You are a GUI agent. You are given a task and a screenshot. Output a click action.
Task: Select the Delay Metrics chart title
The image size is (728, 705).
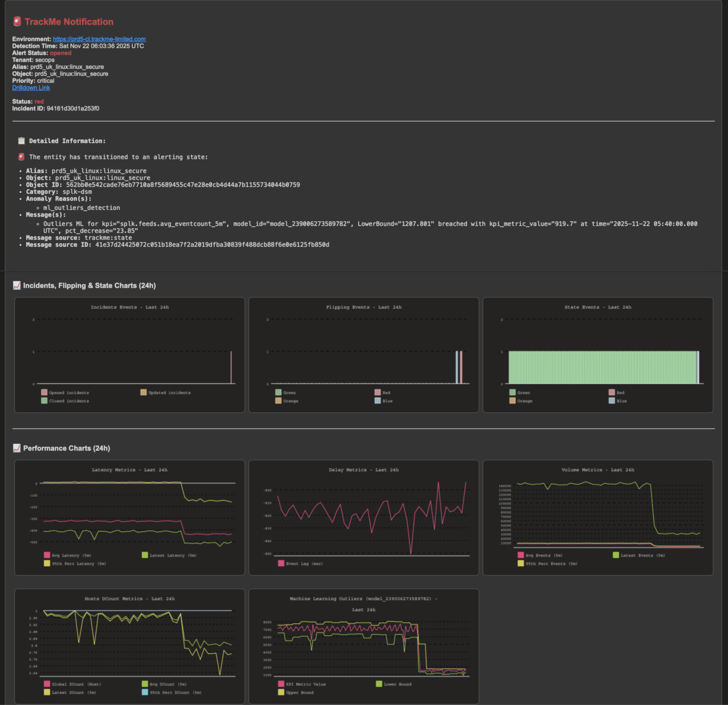[363, 470]
